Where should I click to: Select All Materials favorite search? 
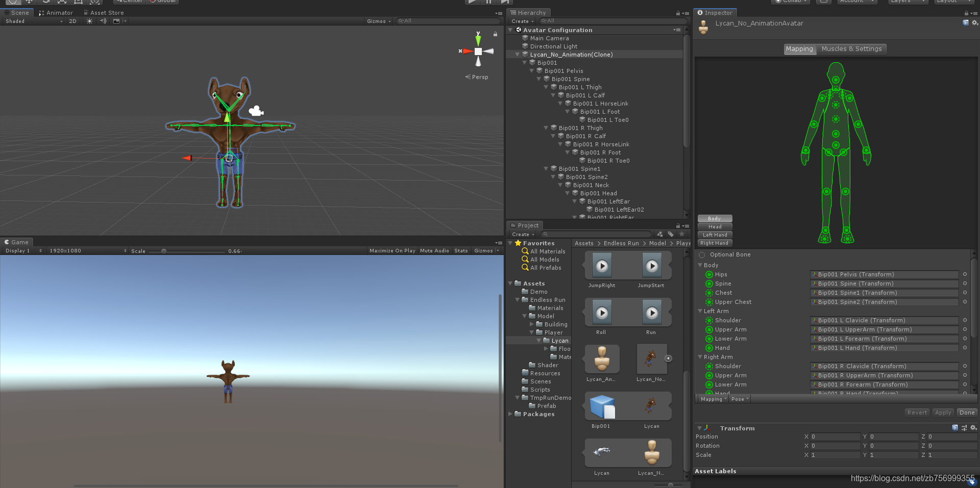[x=548, y=251]
